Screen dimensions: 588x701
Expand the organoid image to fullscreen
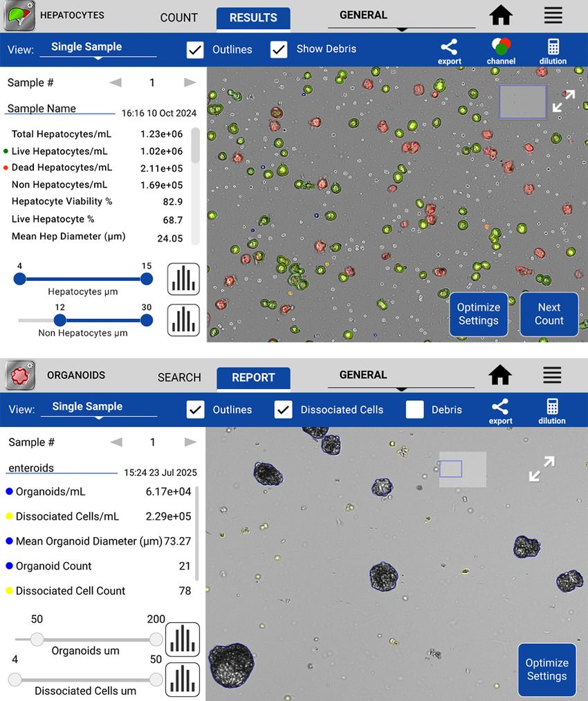542,469
